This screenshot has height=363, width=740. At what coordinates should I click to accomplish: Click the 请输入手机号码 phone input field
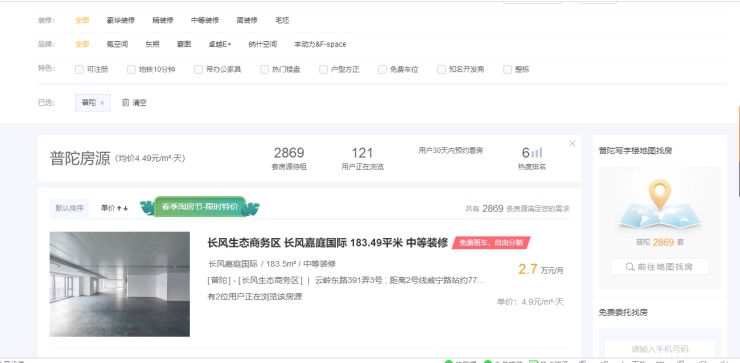660,349
